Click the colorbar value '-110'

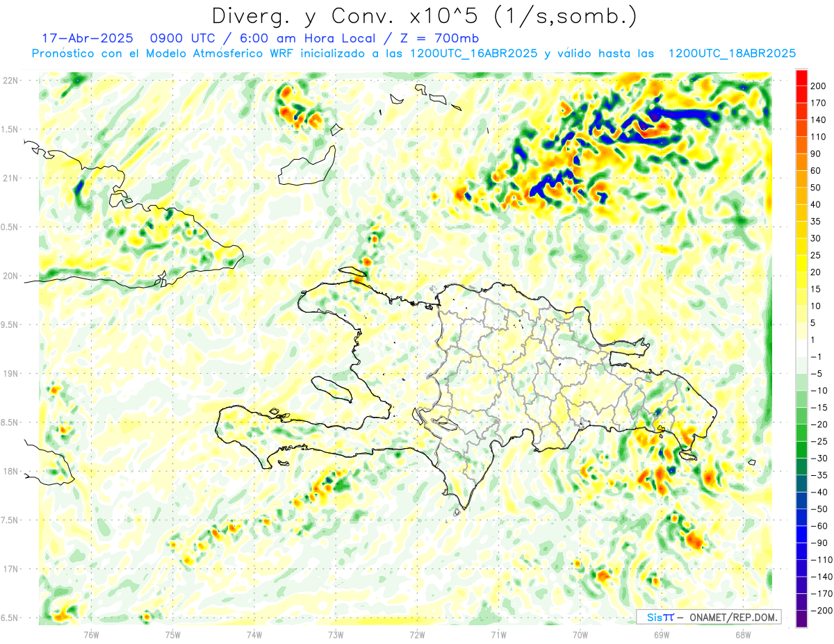[x=821, y=559]
